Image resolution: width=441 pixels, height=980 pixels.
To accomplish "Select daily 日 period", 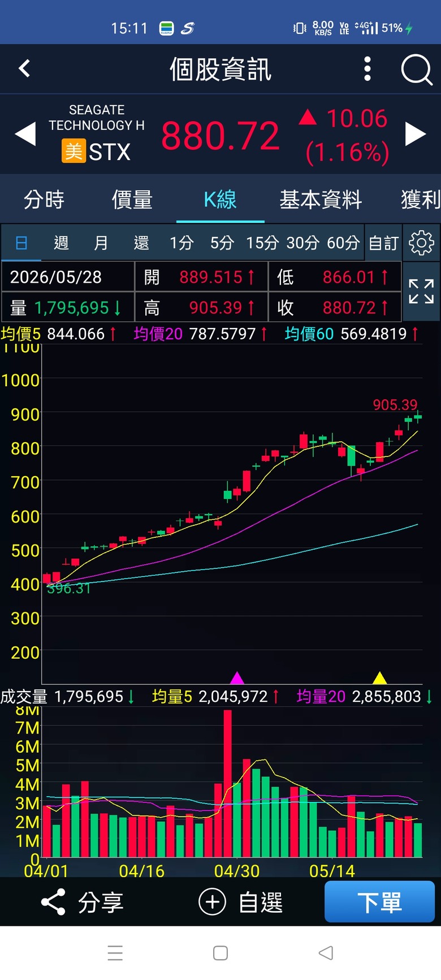I will 21,243.
